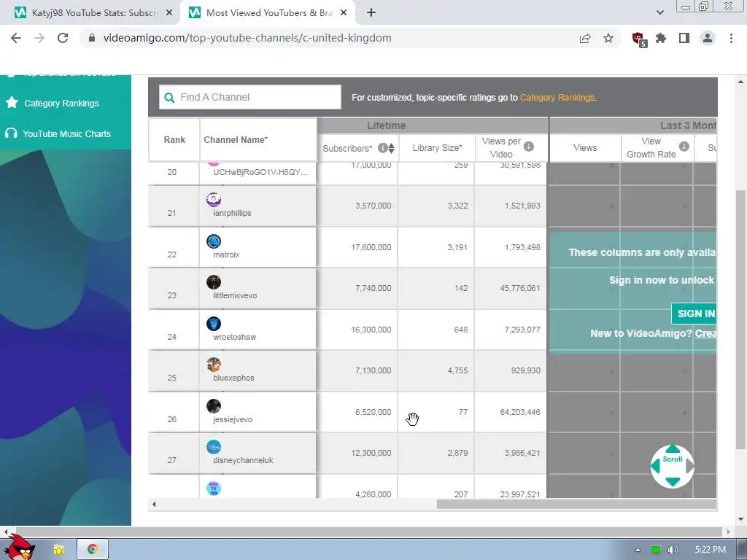Reload the page with the refresh icon
This screenshot has height=560, width=747.
click(63, 38)
